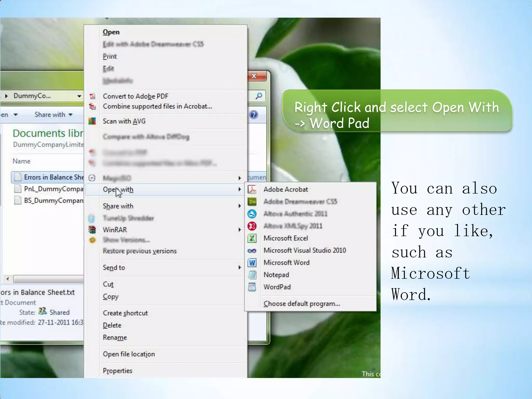Screen dimensions: 532x399
Task: Click the horizontal scrollbar track in file list
Action: click(x=49, y=279)
